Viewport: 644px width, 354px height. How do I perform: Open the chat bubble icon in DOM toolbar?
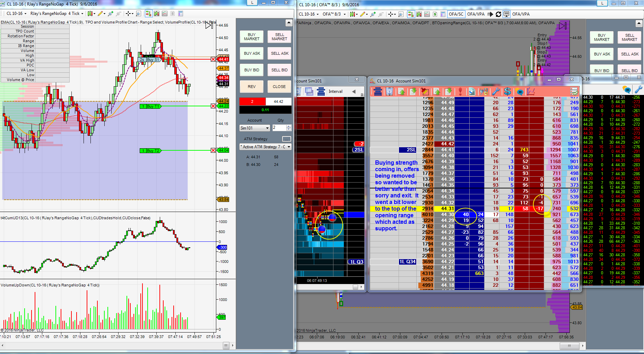click(519, 91)
